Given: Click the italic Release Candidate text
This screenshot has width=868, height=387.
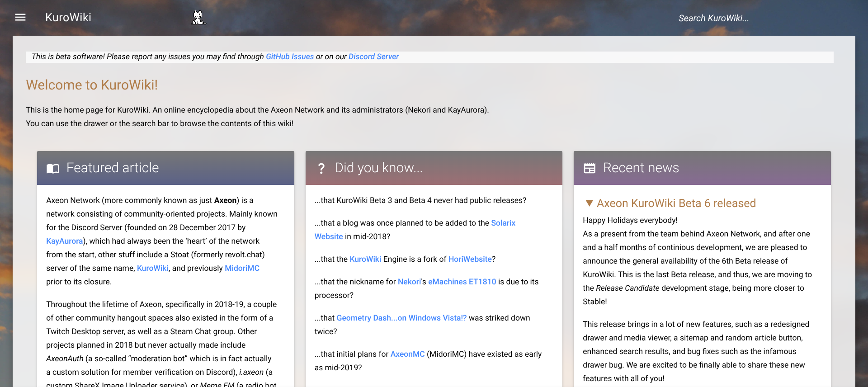Looking at the screenshot, I should pos(627,288).
